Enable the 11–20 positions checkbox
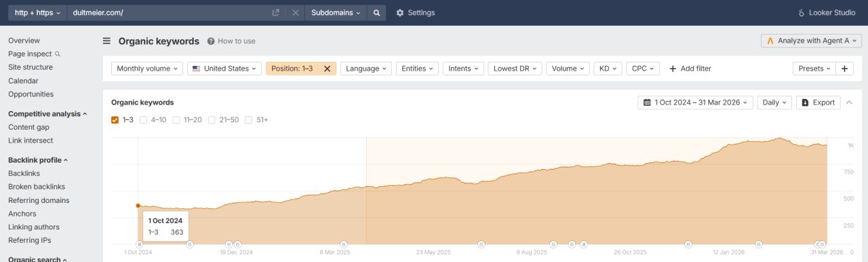The image size is (868, 262). (x=176, y=120)
